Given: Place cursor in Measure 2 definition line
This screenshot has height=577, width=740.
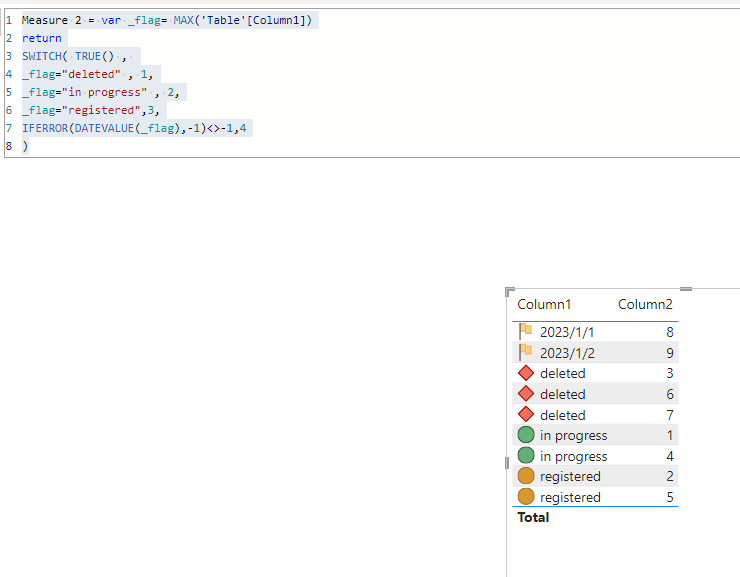Looking at the screenshot, I should point(167,20).
